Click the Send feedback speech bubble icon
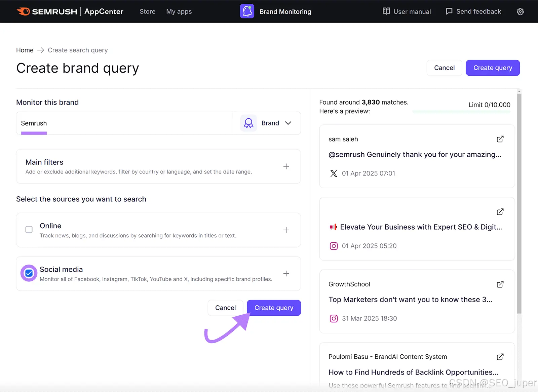The image size is (538, 392). 449,11
